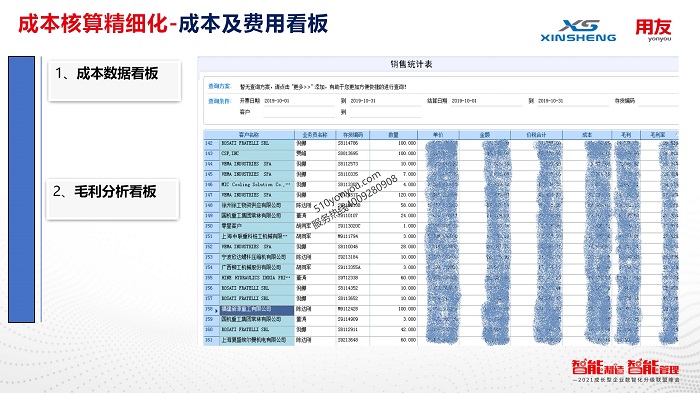Image resolution: width=700 pixels, height=393 pixels.
Task: Click the 毛利分析看板 box
Action: pos(112,199)
